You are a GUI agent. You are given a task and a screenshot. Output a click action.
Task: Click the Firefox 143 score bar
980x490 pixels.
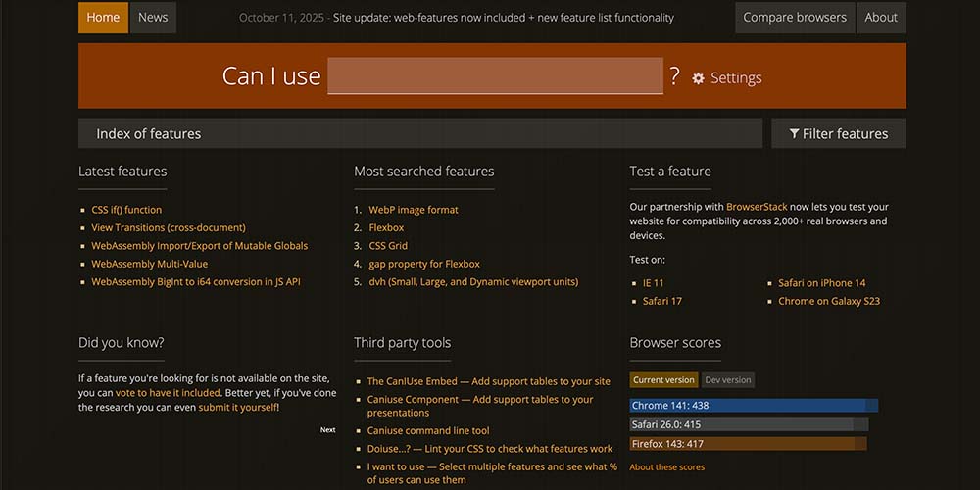[x=748, y=444]
